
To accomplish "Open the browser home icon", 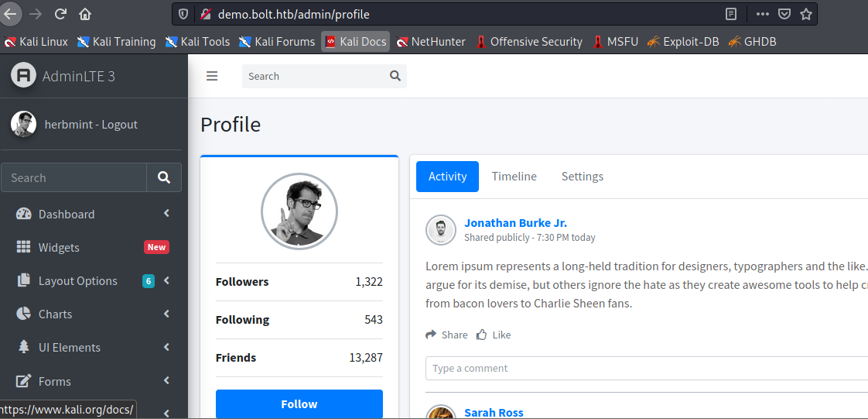I will pyautogui.click(x=84, y=14).
